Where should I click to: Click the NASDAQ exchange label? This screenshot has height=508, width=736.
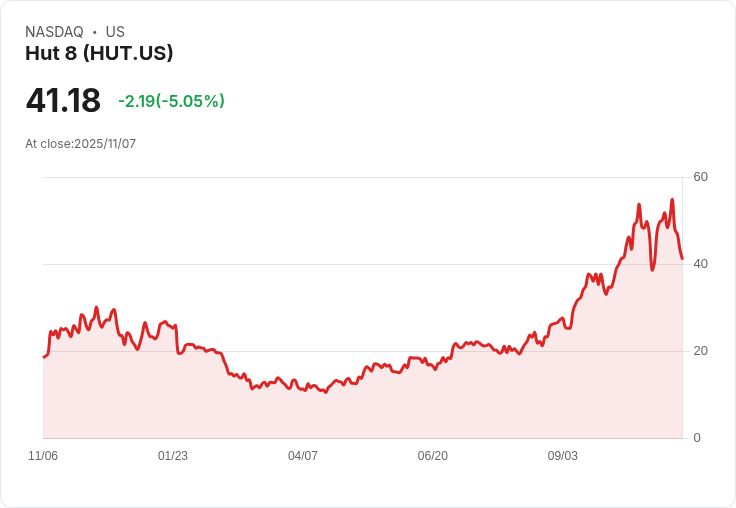(54, 32)
